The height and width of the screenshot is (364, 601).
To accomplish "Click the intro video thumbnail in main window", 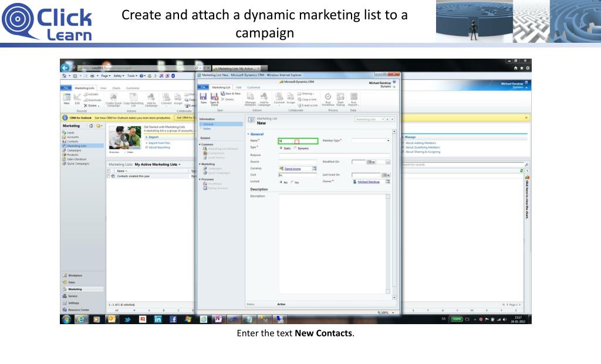I will click(x=125, y=137).
